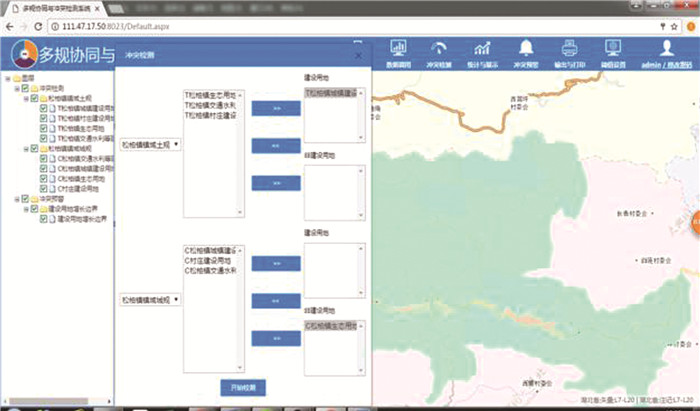Click the 冲突预警 bell icon
The height and width of the screenshot is (411, 700).
point(526,49)
